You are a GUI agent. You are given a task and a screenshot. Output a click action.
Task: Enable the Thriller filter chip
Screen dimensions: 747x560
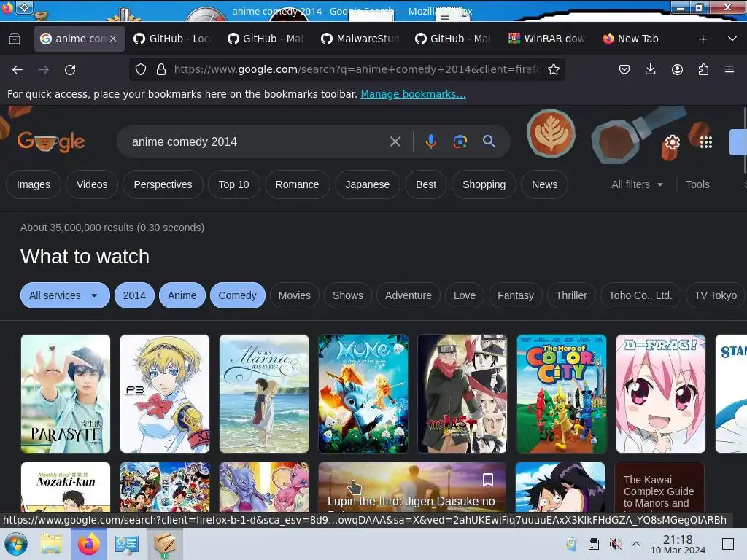(x=571, y=295)
